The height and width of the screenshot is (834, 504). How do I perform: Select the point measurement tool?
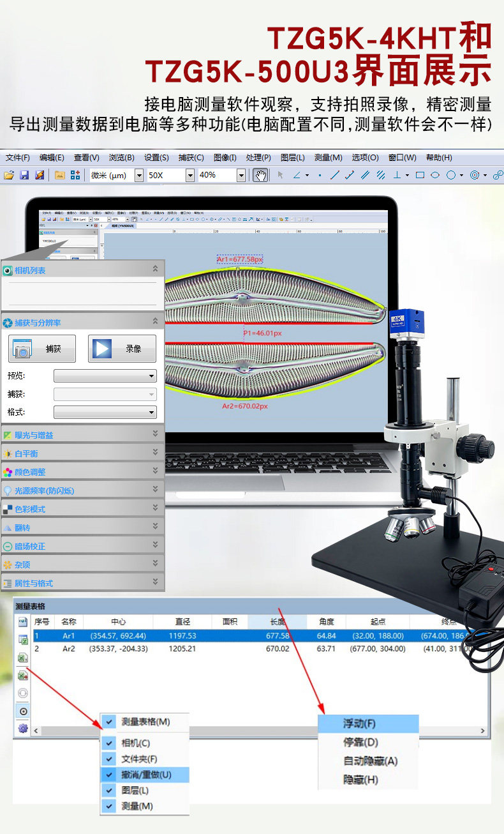pyautogui.click(x=320, y=175)
